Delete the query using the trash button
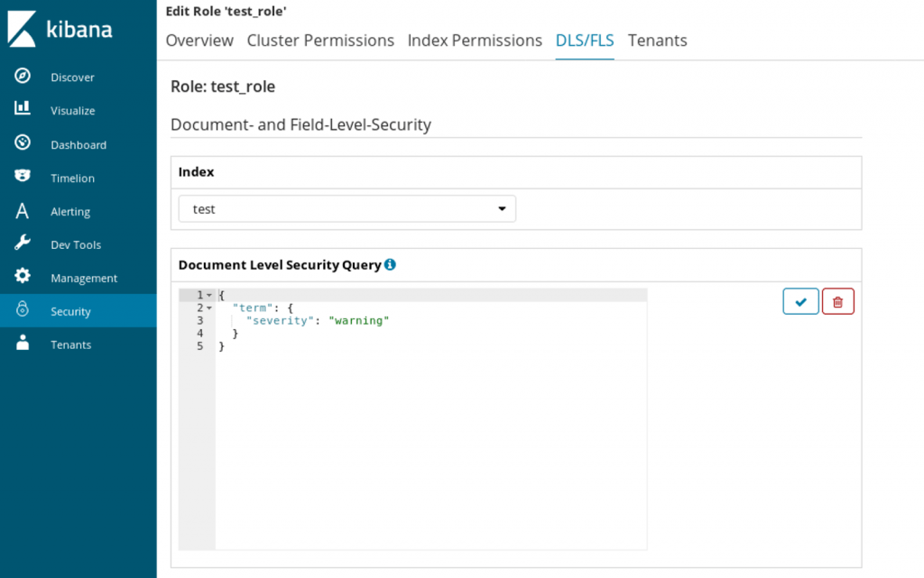Viewport: 924px width, 578px height. [x=837, y=301]
